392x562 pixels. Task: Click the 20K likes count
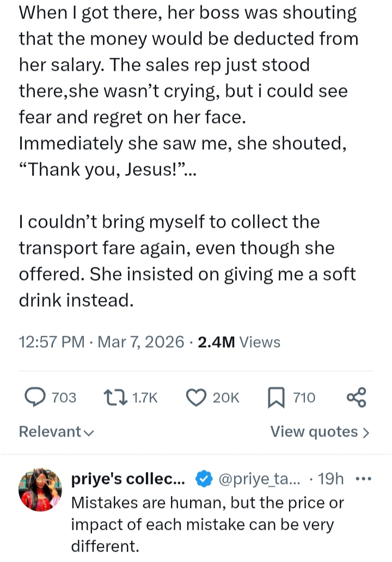point(225,398)
